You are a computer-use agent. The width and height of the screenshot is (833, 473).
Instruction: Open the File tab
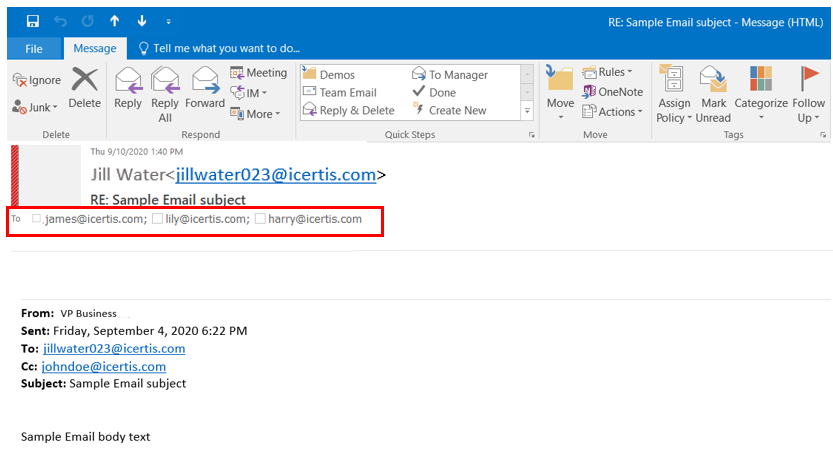point(33,48)
